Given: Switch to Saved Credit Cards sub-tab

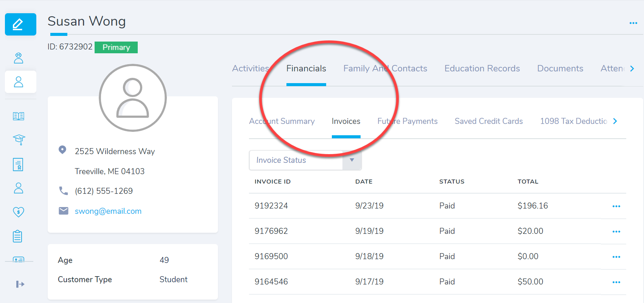Looking at the screenshot, I should pos(488,121).
